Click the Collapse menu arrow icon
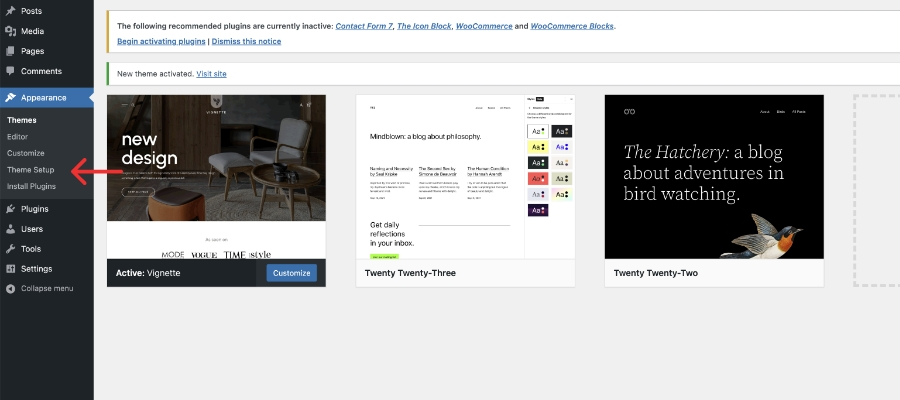Image resolution: width=900 pixels, height=400 pixels. pos(10,289)
